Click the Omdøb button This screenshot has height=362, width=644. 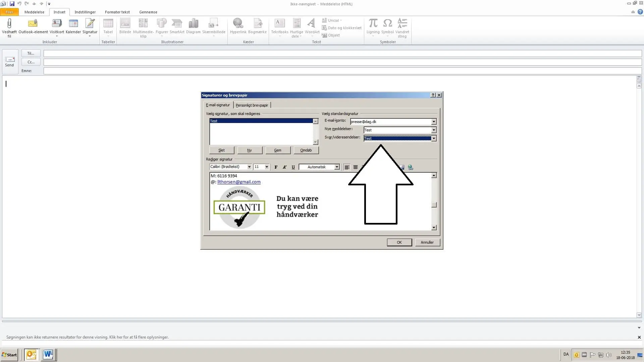(x=306, y=150)
